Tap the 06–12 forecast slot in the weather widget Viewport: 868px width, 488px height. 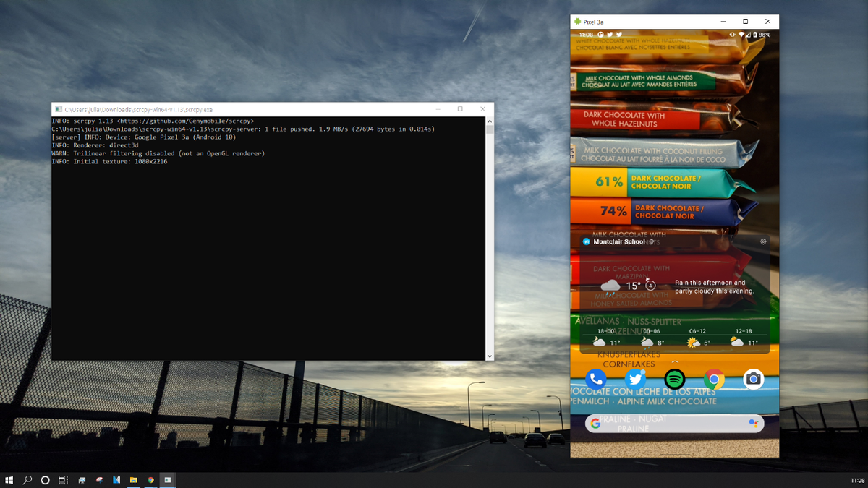tap(698, 337)
